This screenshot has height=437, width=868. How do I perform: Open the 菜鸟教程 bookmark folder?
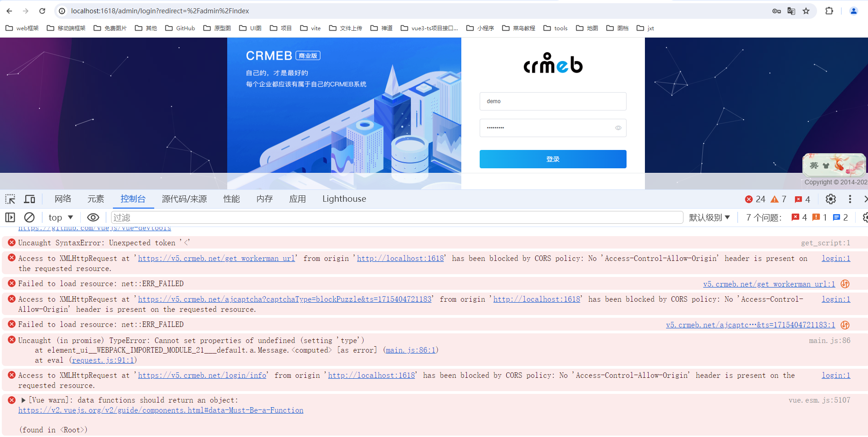coord(519,28)
